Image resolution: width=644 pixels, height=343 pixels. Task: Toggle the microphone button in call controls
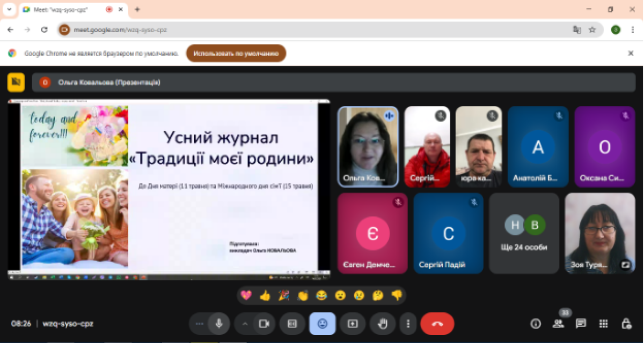tap(219, 324)
